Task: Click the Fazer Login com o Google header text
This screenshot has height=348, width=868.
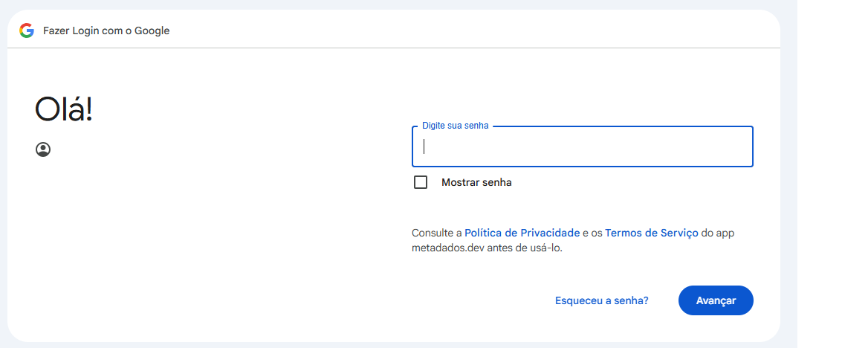Action: 106,30
